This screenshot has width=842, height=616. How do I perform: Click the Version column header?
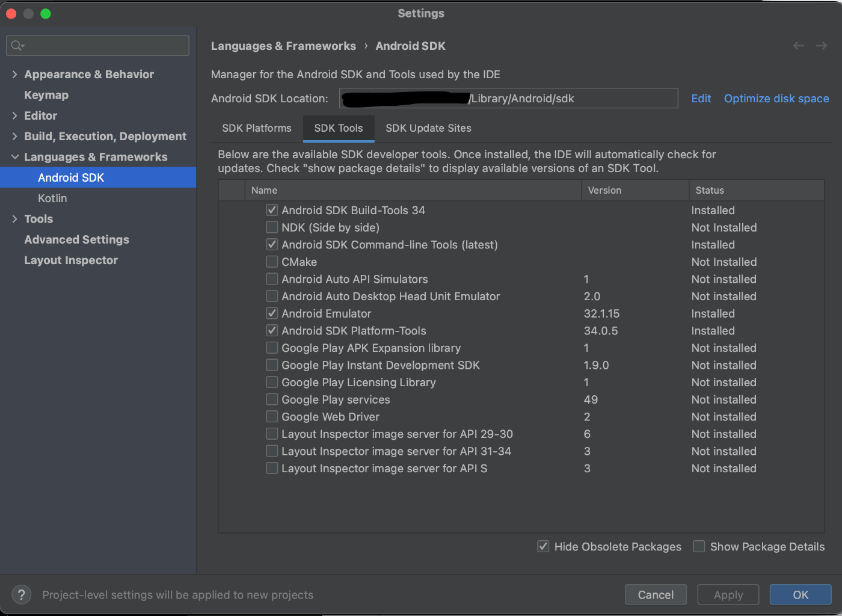[635, 190]
